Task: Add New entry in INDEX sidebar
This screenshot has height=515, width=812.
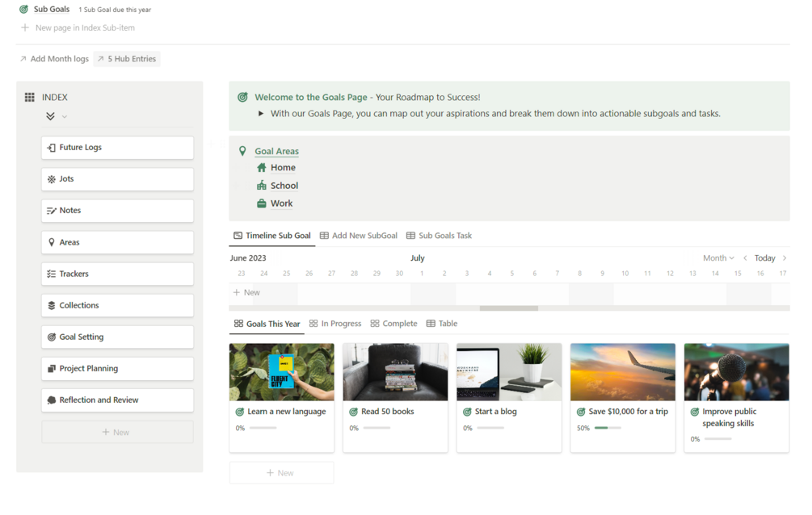Action: point(117,432)
